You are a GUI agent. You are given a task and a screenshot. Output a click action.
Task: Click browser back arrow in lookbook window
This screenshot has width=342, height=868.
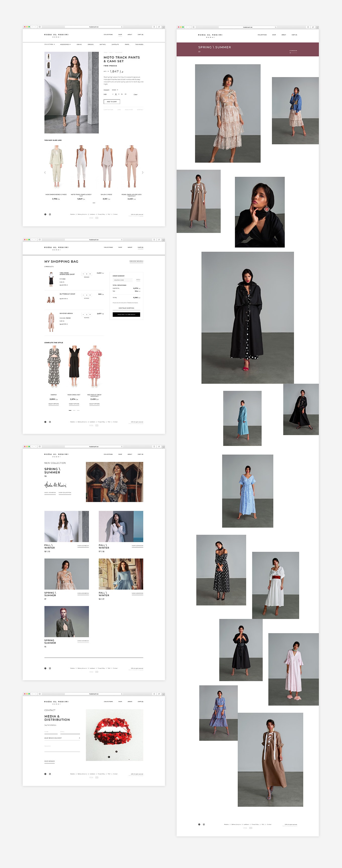187,27
